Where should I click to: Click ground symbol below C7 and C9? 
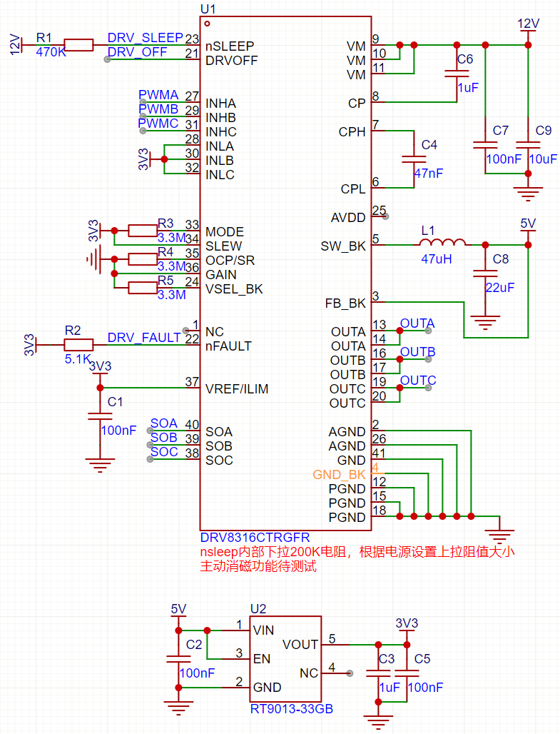(528, 193)
